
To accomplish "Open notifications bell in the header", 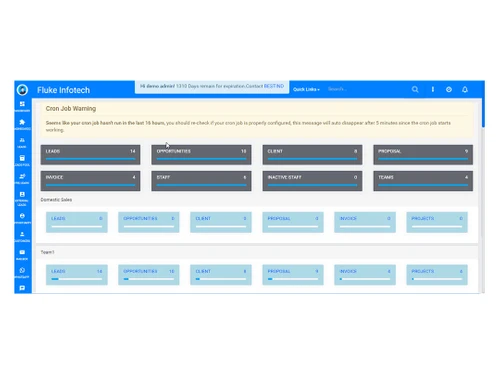I will [x=465, y=89].
